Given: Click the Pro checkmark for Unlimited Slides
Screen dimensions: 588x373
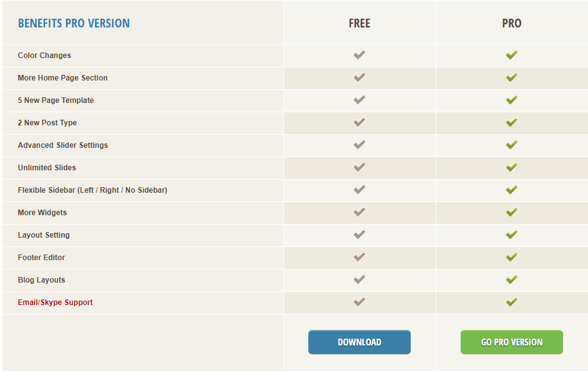Looking at the screenshot, I should (511, 167).
